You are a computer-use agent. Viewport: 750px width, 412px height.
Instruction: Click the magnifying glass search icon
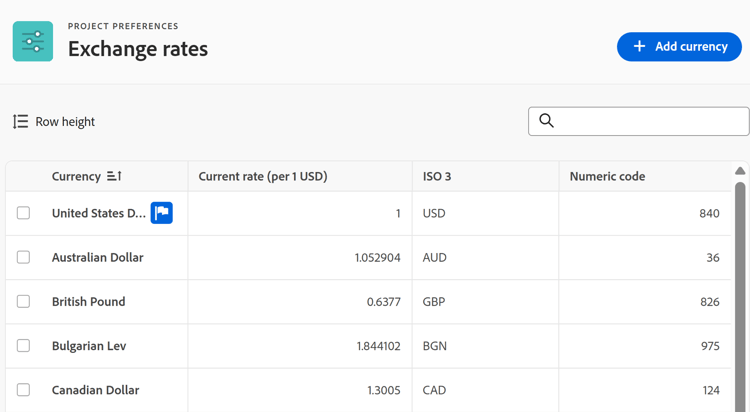tap(546, 121)
